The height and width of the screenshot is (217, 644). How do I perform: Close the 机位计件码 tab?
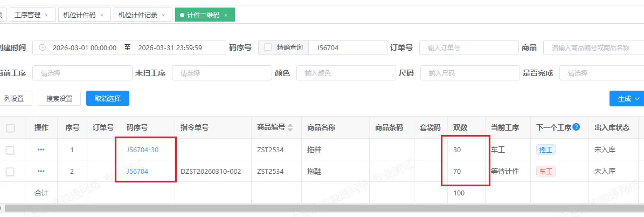pos(101,15)
